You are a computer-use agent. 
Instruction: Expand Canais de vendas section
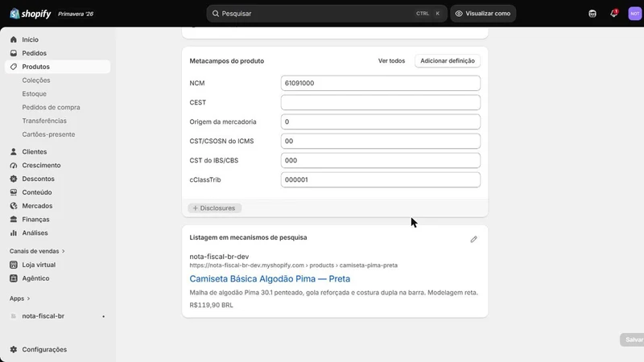pos(37,251)
